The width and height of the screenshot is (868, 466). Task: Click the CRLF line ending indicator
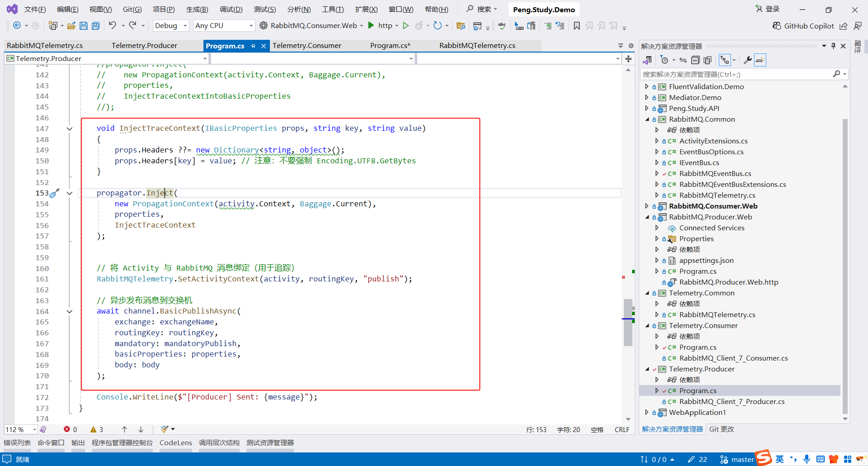click(x=622, y=430)
